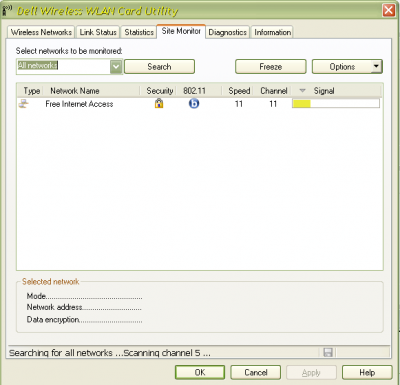This screenshot has width=400, height=385.
Task: Select the Free Internet Access network name
Action: [79, 104]
